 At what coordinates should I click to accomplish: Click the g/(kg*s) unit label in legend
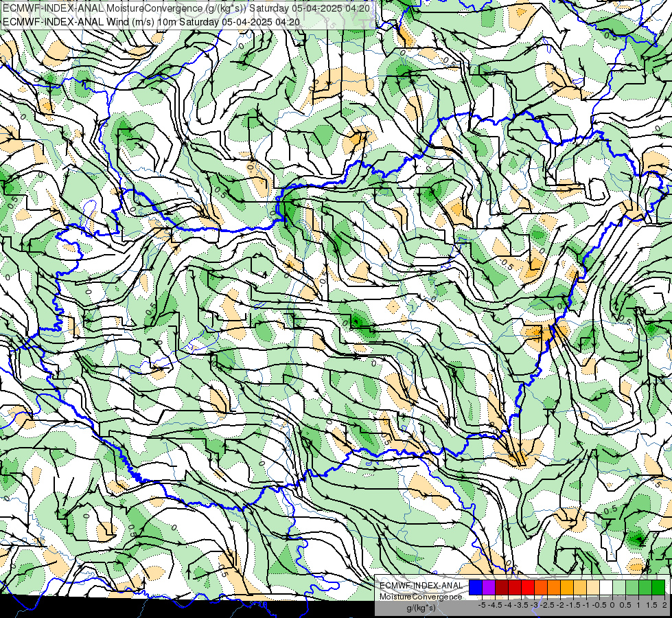(x=421, y=608)
